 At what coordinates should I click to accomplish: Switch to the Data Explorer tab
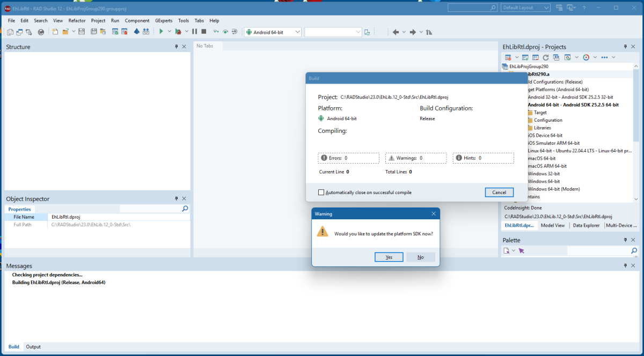(x=586, y=226)
